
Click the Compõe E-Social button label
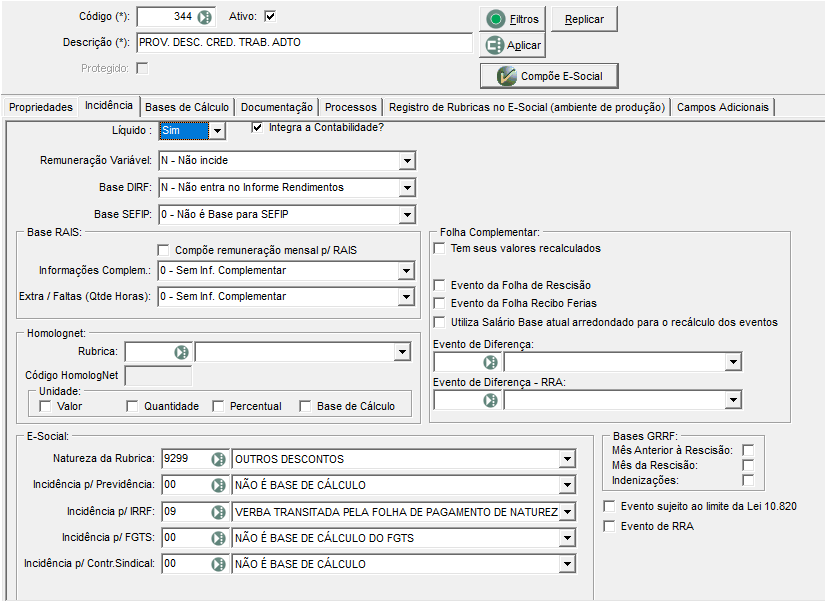click(x=561, y=76)
